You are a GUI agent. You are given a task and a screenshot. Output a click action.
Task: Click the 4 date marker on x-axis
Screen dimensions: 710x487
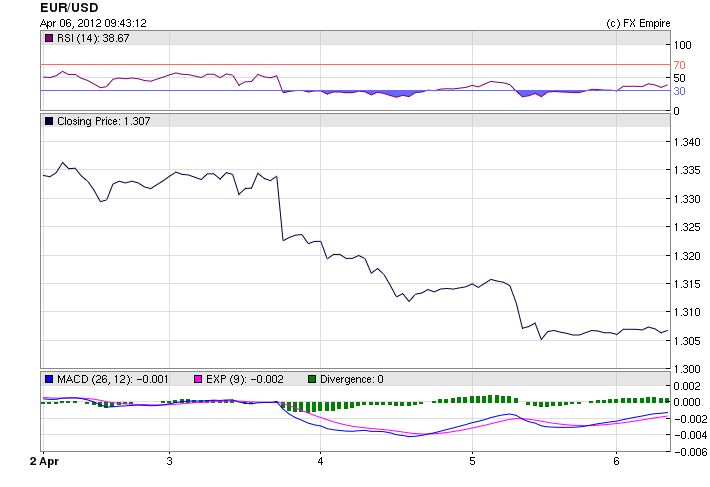[x=320, y=461]
